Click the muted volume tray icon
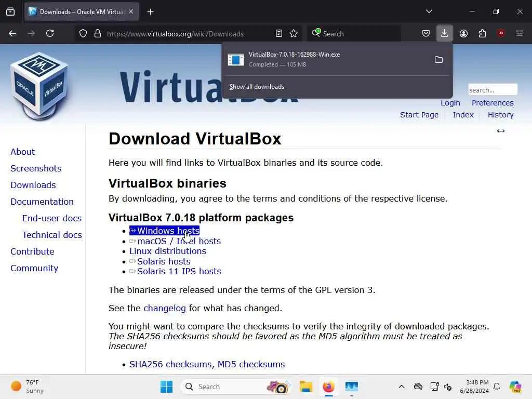This screenshot has width=532, height=399. pos(448,387)
